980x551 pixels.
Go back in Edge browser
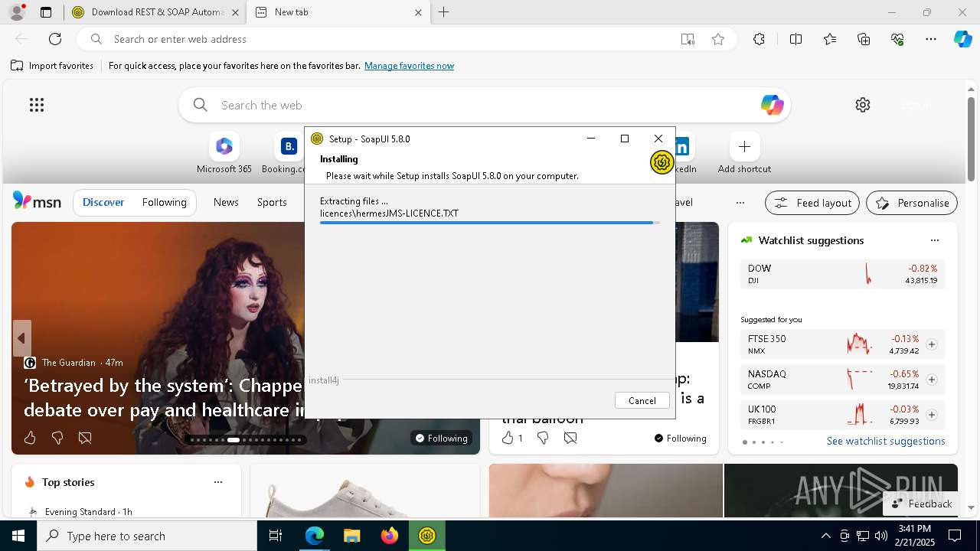21,39
